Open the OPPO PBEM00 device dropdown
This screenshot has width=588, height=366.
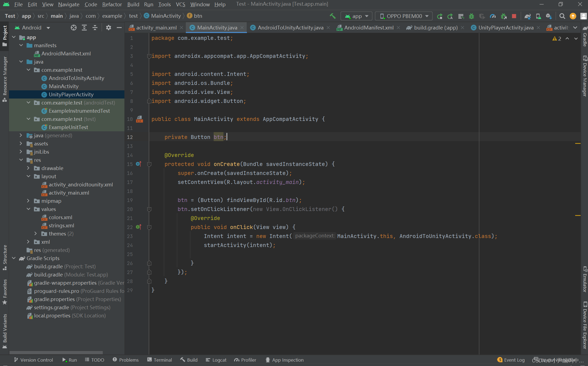click(403, 16)
